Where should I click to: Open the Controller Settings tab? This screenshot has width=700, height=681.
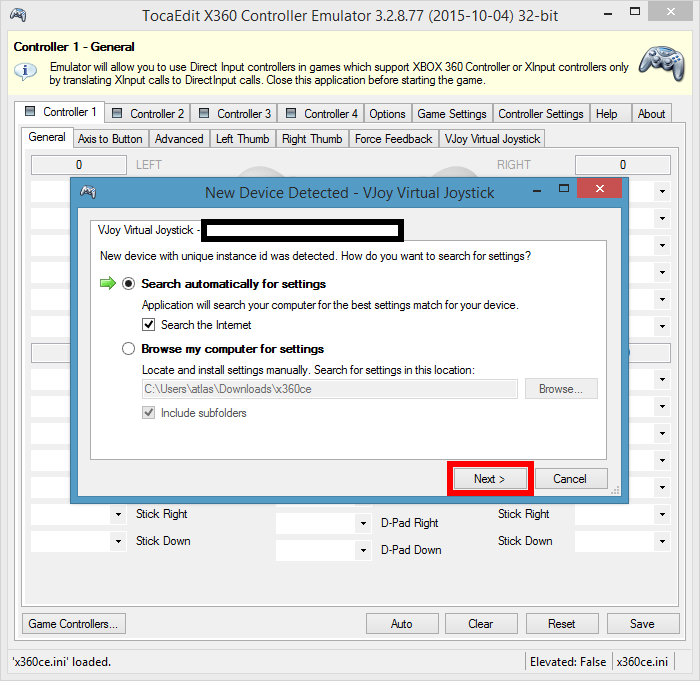(x=541, y=113)
